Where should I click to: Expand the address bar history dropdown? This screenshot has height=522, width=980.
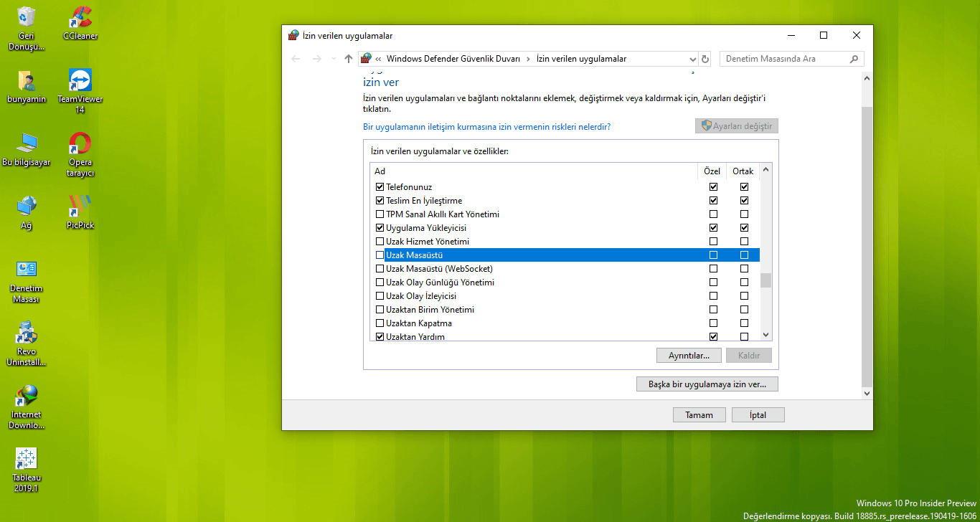[692, 59]
